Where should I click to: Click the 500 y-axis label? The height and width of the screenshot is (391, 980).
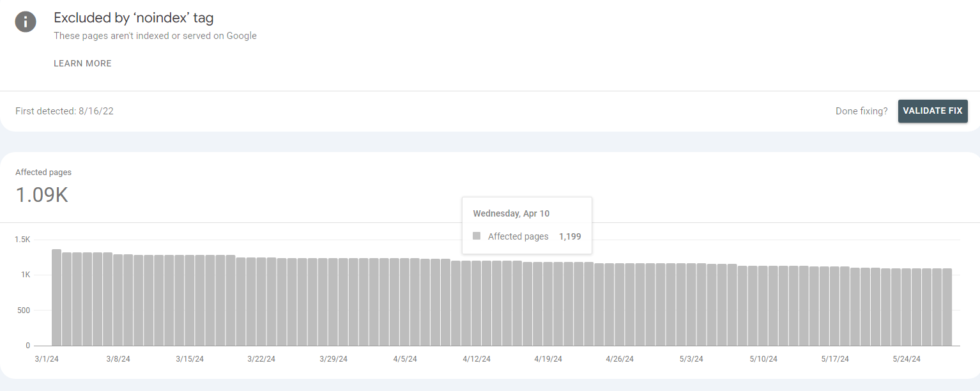pos(23,310)
